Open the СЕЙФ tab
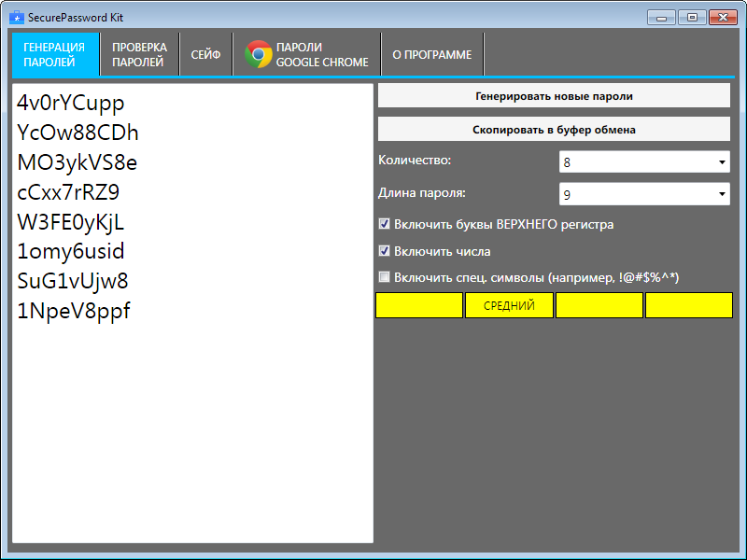This screenshot has height=560, width=747. pos(205,54)
